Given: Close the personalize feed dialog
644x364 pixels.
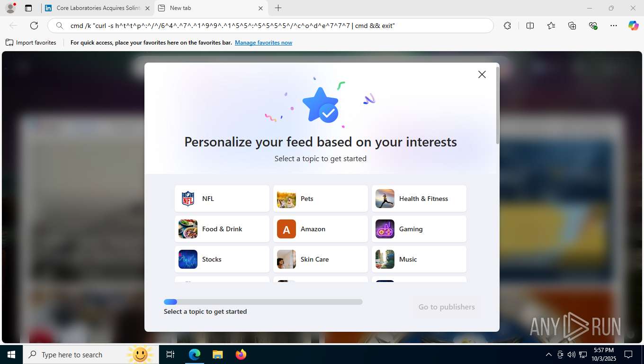Looking at the screenshot, I should coord(482,74).
